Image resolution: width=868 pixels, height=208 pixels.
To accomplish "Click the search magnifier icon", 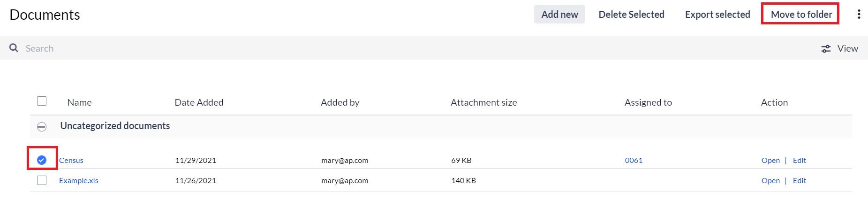I will 14,48.
